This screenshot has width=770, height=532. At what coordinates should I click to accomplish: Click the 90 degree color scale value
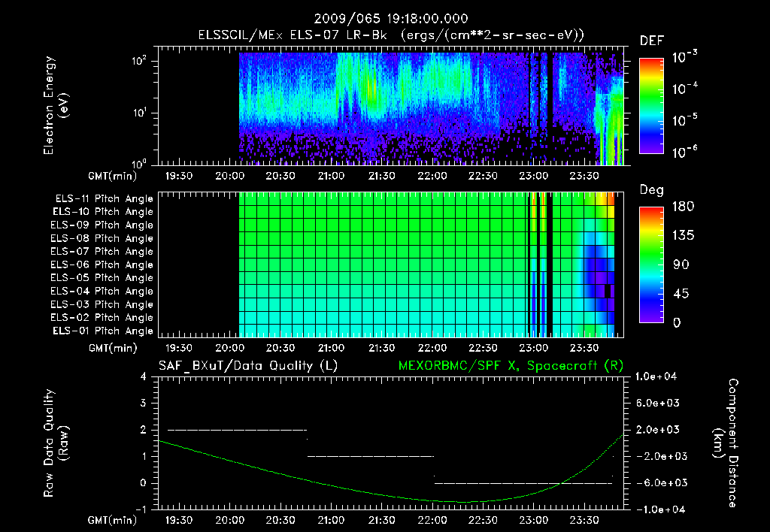681,265
